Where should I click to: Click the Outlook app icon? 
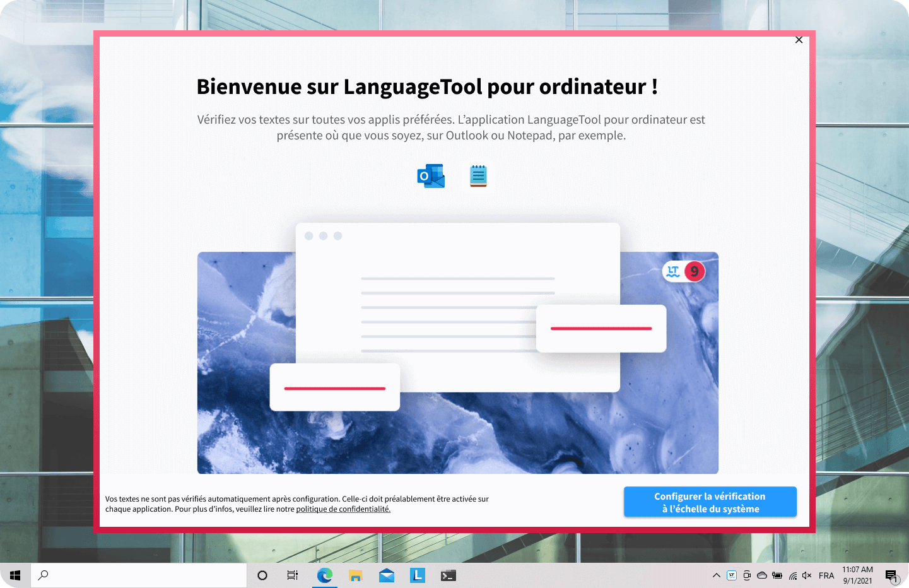tap(431, 176)
